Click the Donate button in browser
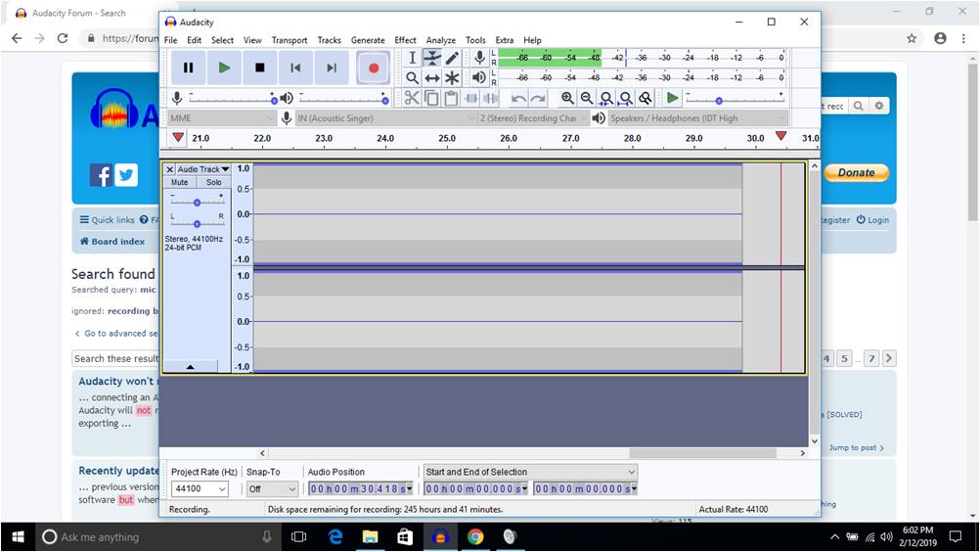 pyautogui.click(x=856, y=172)
